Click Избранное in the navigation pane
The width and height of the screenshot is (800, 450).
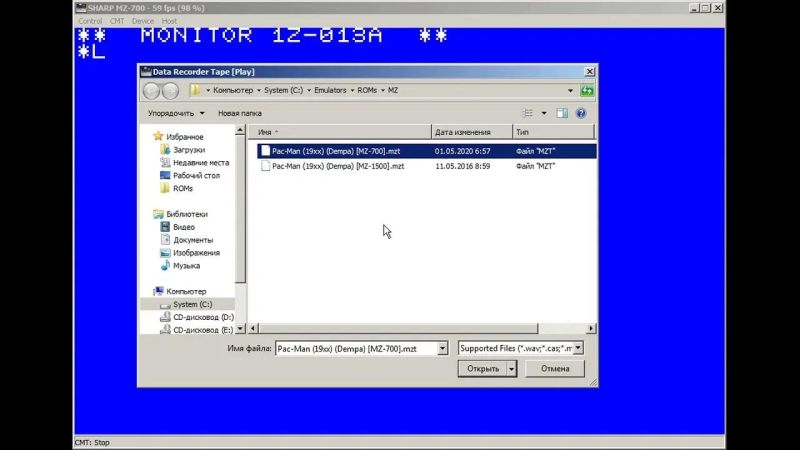point(185,137)
